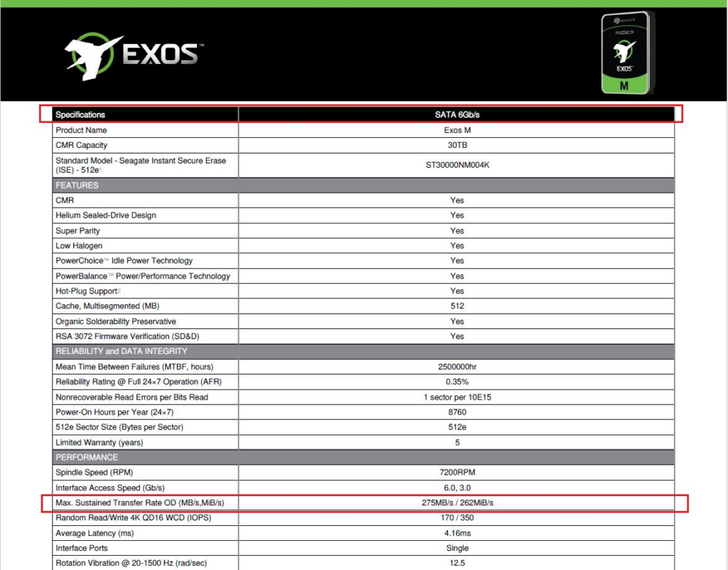Click 'Yes' in the RSA 3072 Firmware row

point(457,336)
